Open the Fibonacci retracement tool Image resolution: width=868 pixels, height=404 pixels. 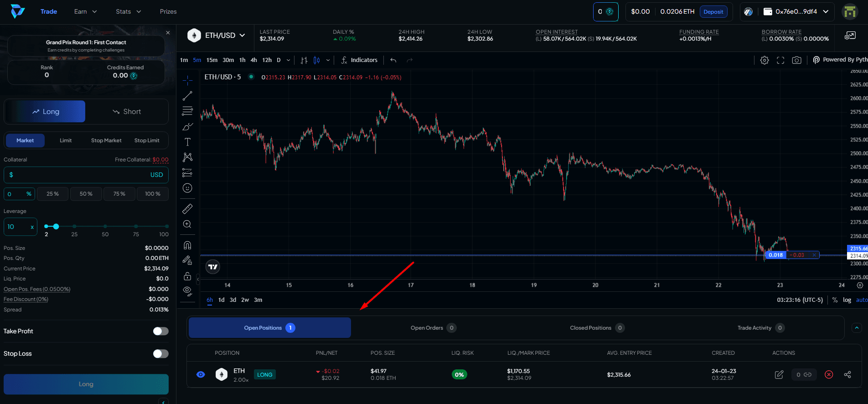coord(187,111)
